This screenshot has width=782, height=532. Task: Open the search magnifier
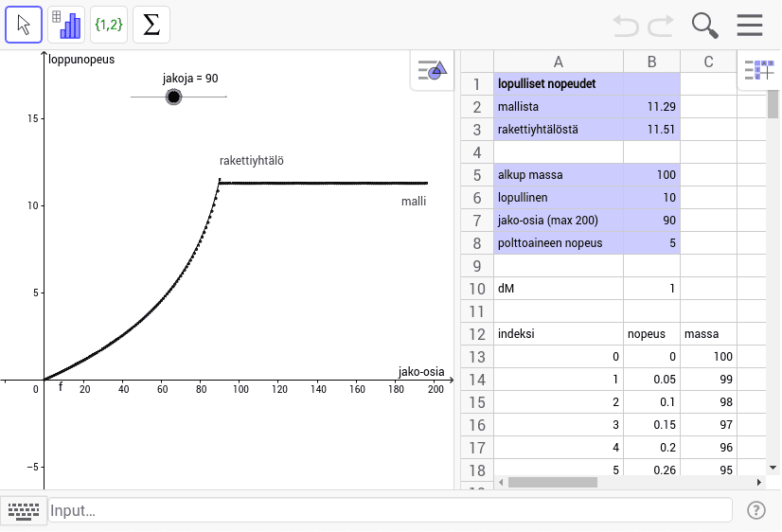point(704,25)
